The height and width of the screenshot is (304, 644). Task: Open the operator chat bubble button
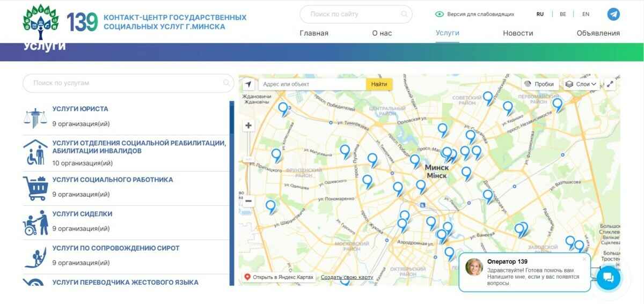point(608,278)
